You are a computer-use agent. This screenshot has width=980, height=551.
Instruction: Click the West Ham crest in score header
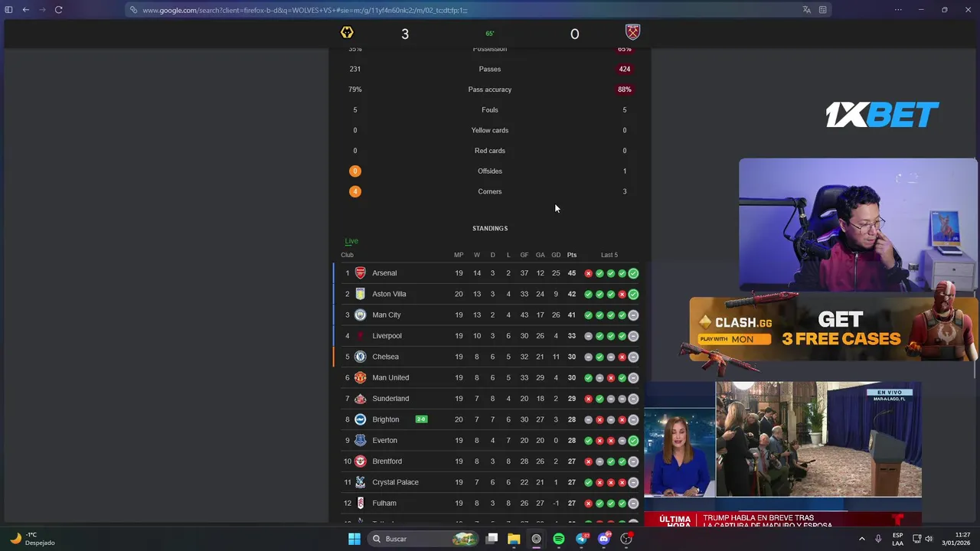pos(632,32)
